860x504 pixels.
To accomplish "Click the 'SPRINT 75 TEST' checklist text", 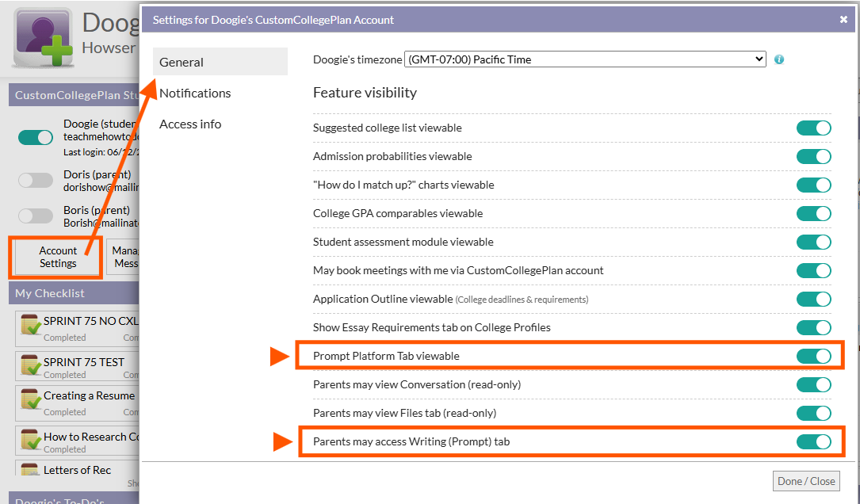I will pos(84,362).
